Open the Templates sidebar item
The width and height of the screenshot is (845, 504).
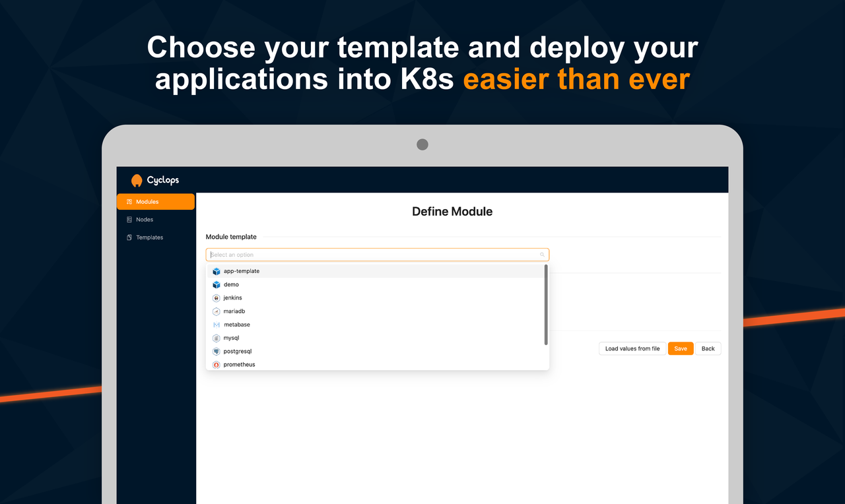point(156,237)
